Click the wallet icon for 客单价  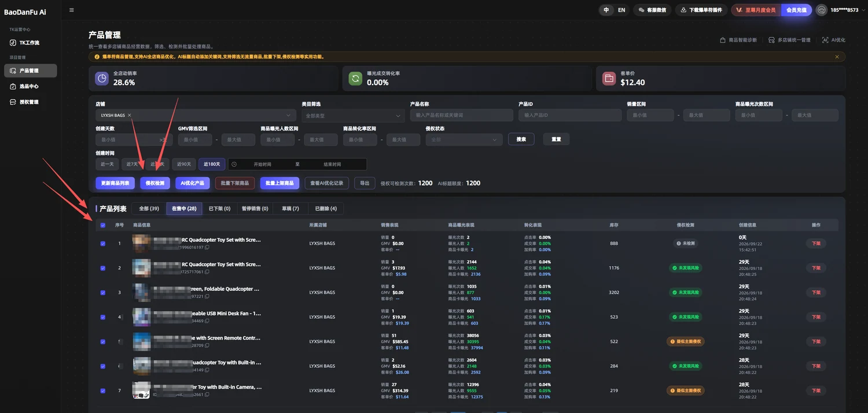pos(609,78)
